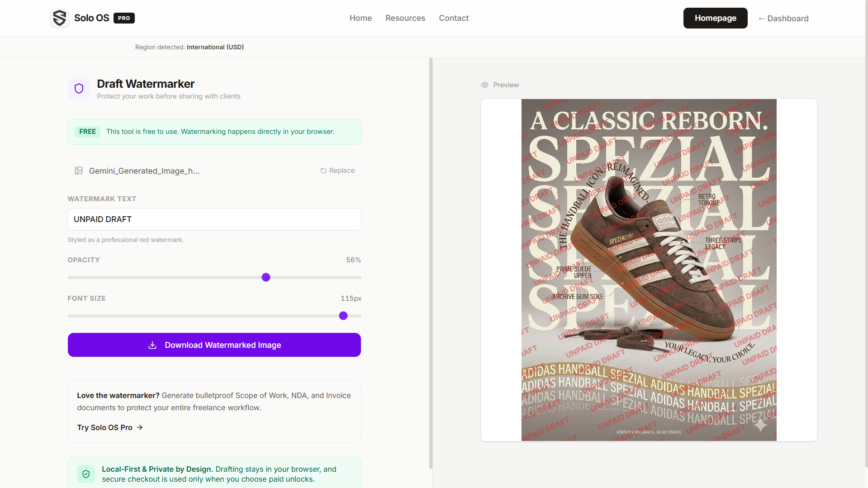Click the eye icon beside Preview
This screenshot has width=868, height=488.
[x=484, y=85]
